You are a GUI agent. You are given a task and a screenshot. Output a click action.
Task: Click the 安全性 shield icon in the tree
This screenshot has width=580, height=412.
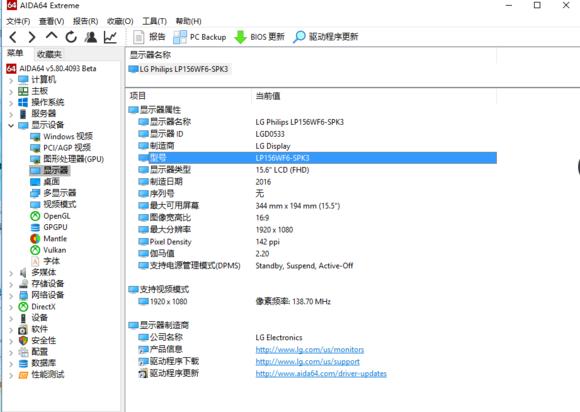23,340
